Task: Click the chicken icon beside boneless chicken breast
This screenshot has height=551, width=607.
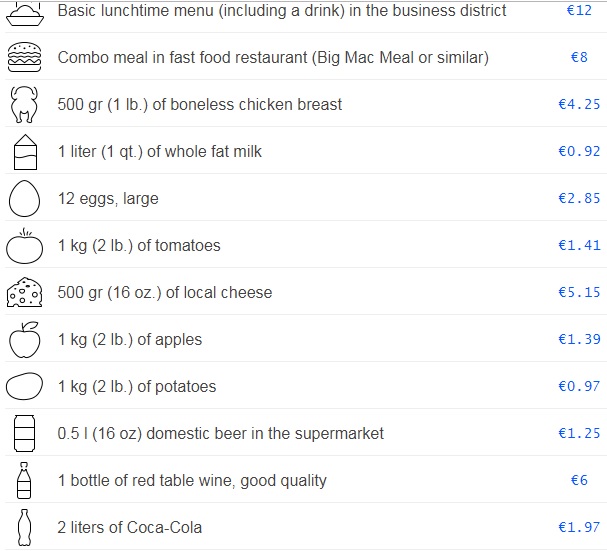Action: coord(23,104)
